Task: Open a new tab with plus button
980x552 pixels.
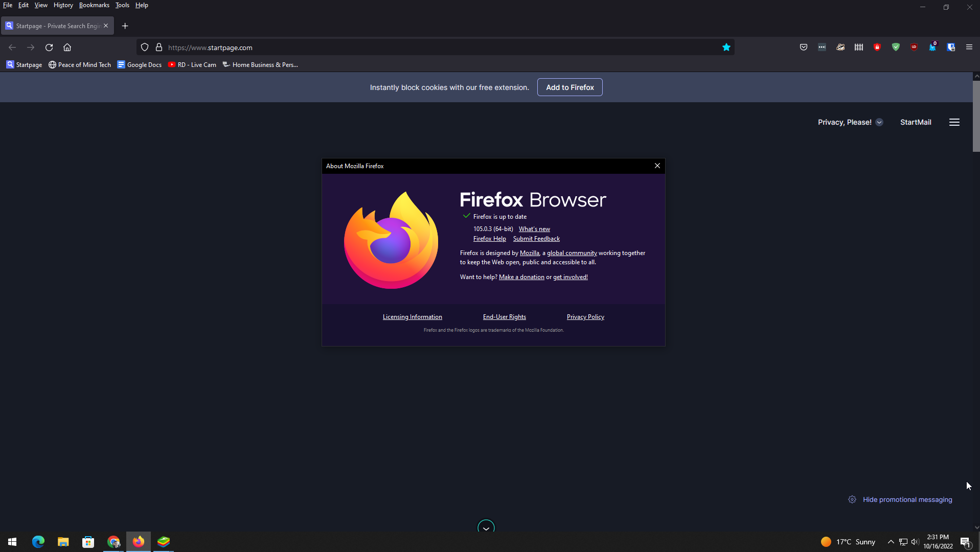Action: click(125, 26)
